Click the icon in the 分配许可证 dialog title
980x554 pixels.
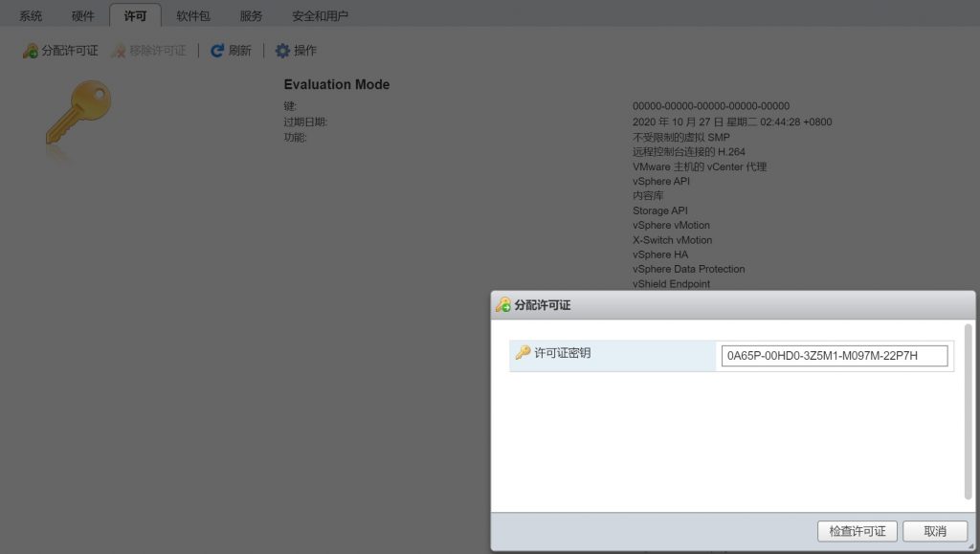click(502, 305)
